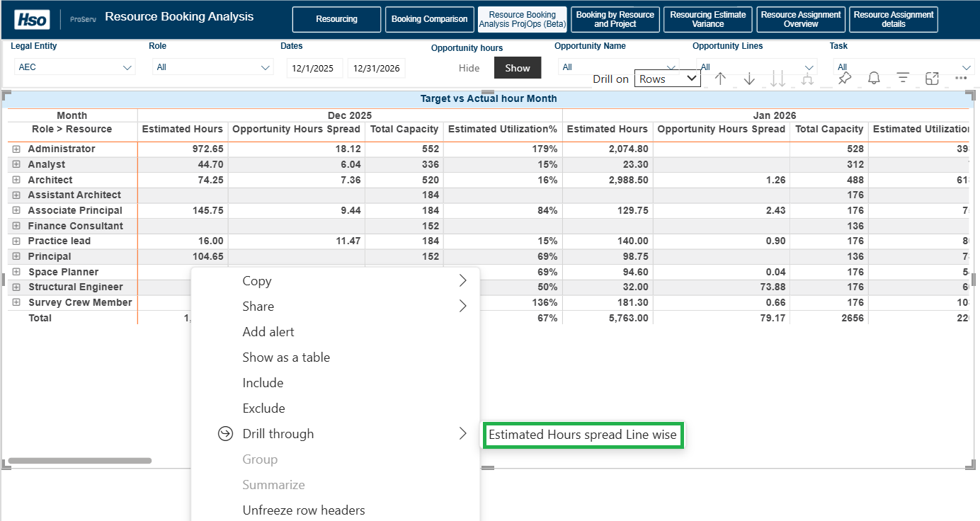Click the horizontal scrollbar of the matrix
The height and width of the screenshot is (521, 980).
79,461
